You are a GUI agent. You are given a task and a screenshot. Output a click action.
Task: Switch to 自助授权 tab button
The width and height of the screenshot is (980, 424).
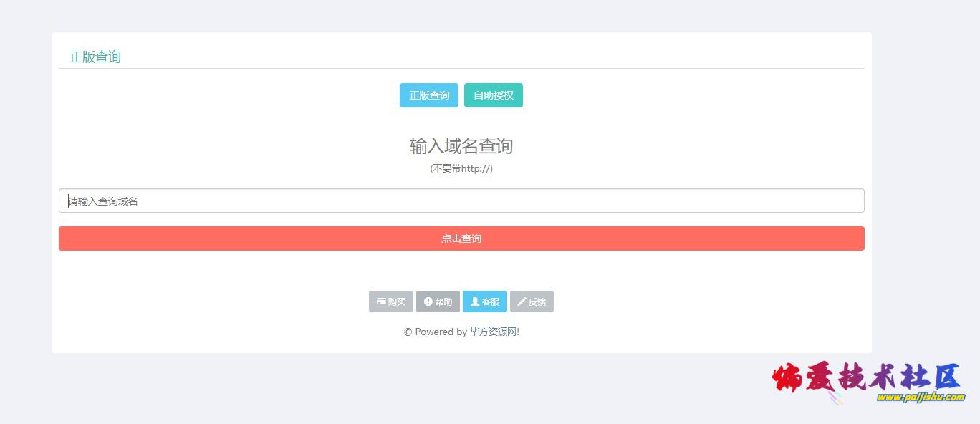493,95
